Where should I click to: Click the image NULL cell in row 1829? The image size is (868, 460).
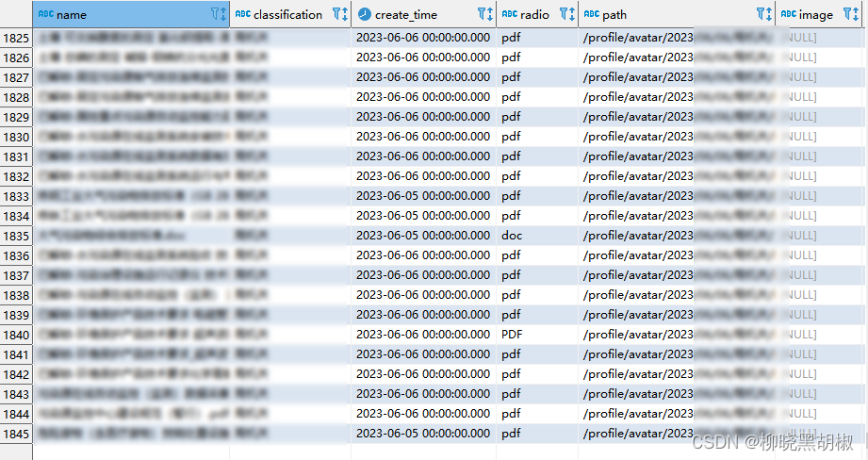pos(819,117)
